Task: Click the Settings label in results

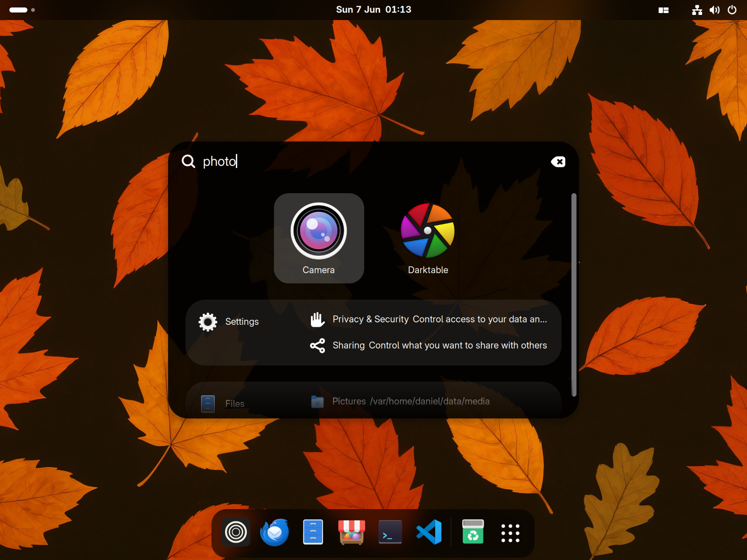Action: (x=242, y=322)
